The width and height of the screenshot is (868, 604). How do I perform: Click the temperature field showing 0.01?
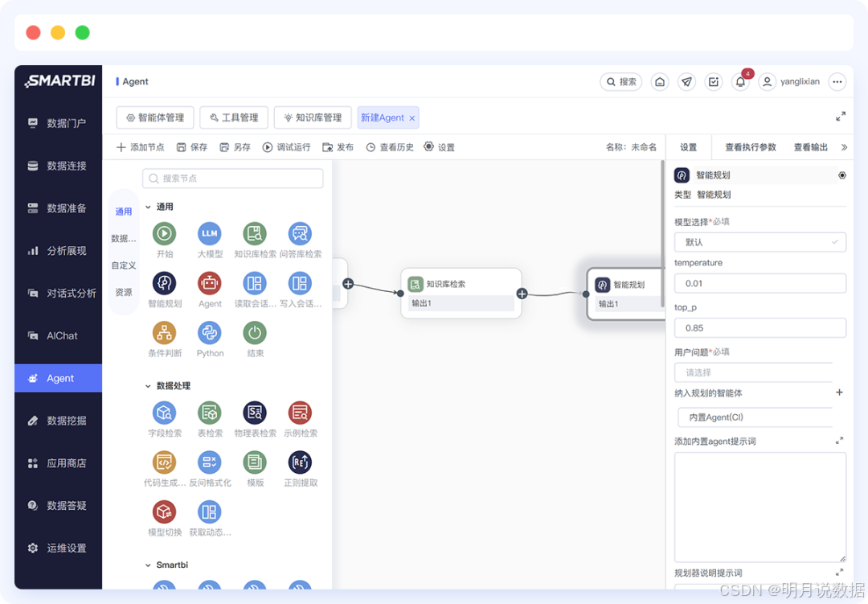(760, 283)
